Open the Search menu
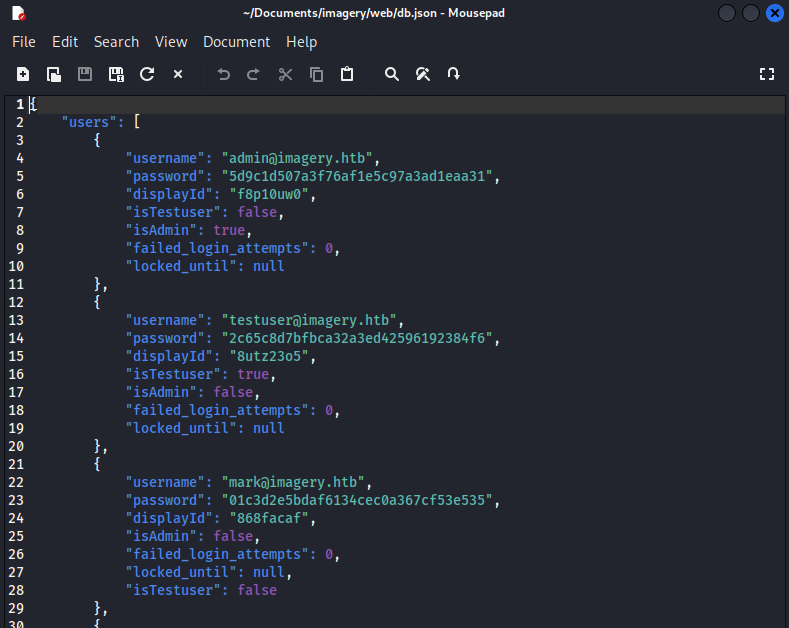Screen dimensions: 789x628 coord(116,42)
